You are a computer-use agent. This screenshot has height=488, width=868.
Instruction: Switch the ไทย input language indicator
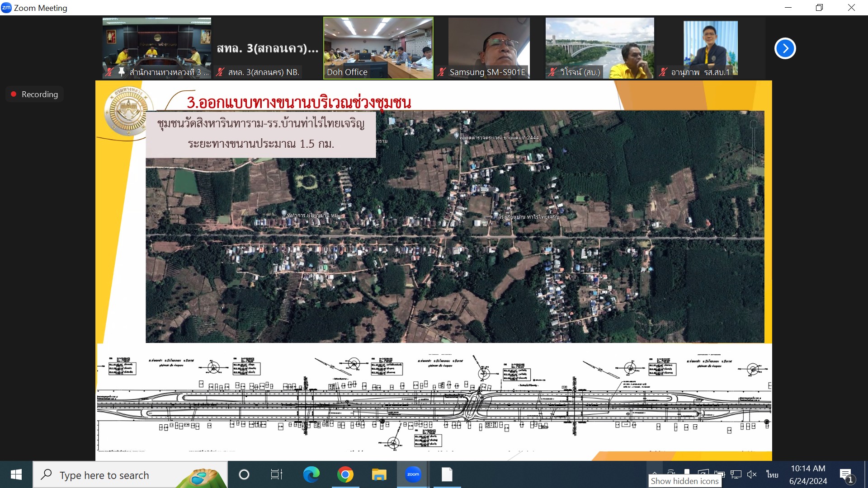pos(772,474)
